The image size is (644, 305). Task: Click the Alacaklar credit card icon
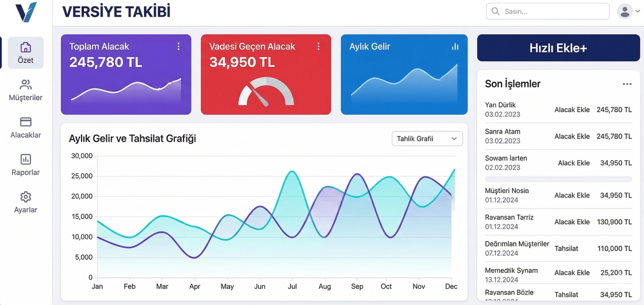[26, 122]
